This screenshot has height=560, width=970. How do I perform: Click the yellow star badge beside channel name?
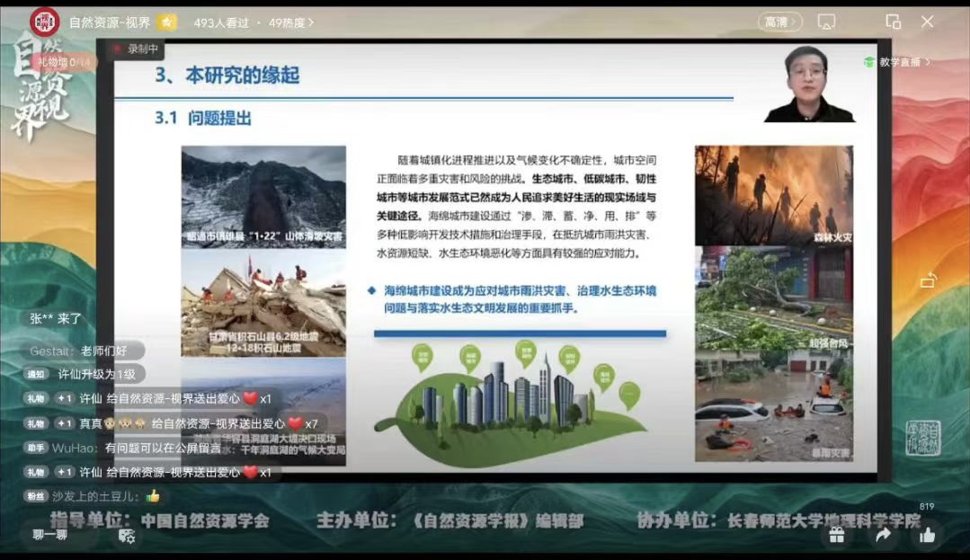[x=166, y=22]
